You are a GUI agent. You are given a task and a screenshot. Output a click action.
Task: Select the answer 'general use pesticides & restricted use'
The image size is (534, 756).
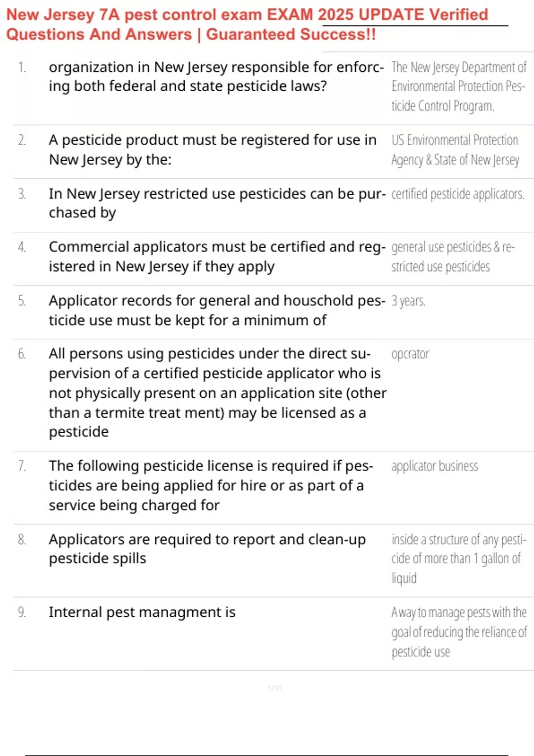(453, 257)
